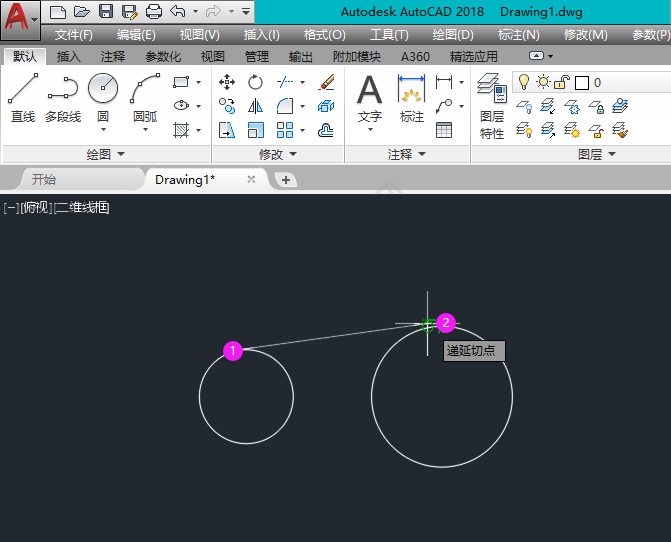Click the Explode tool icon

tap(326, 106)
